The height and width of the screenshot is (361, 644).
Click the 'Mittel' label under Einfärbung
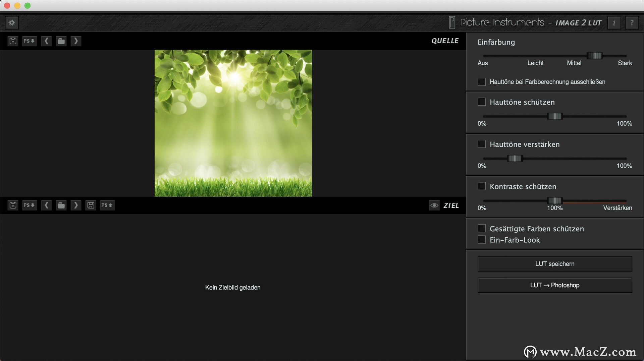574,63
